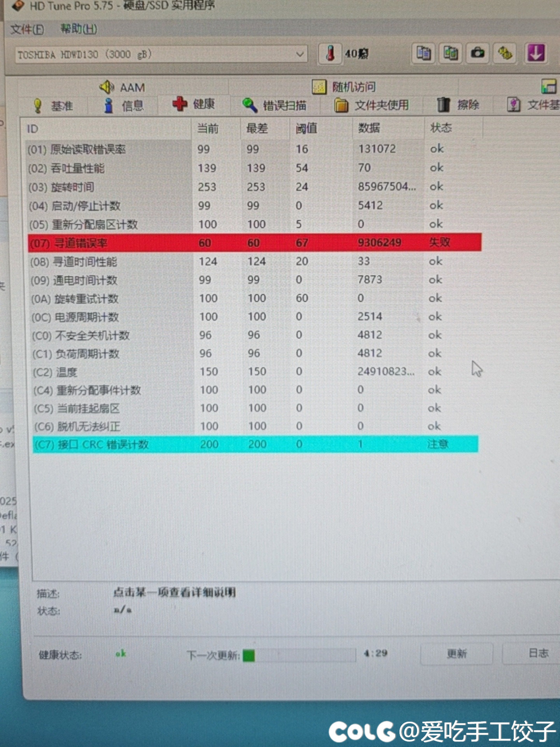
Task: Switch to the 基准 tab
Action: click(53, 106)
